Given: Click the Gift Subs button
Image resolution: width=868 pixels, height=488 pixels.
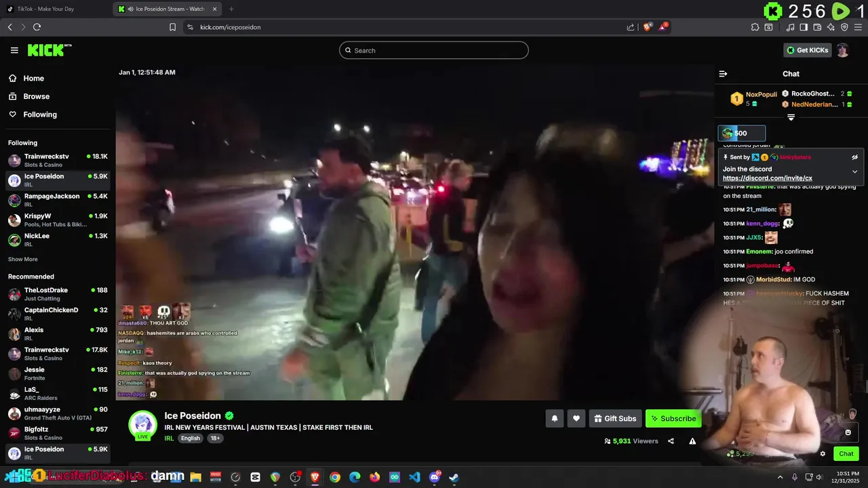Looking at the screenshot, I should point(615,418).
